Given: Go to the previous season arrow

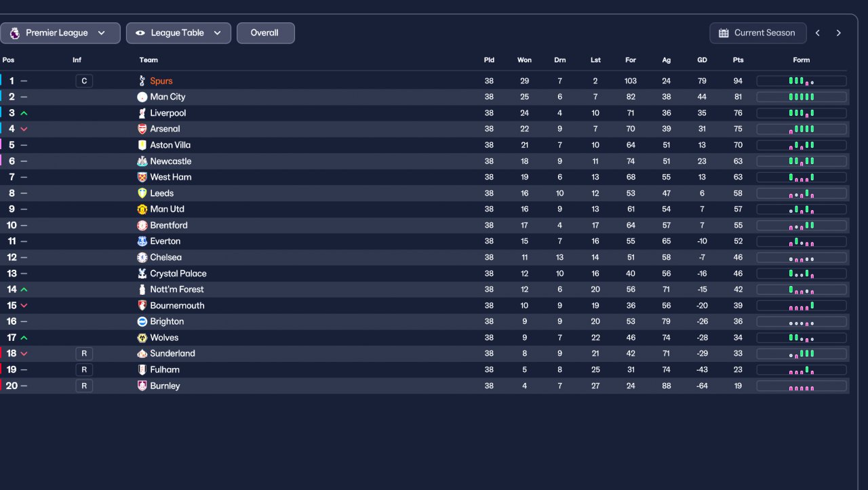Looking at the screenshot, I should point(818,33).
